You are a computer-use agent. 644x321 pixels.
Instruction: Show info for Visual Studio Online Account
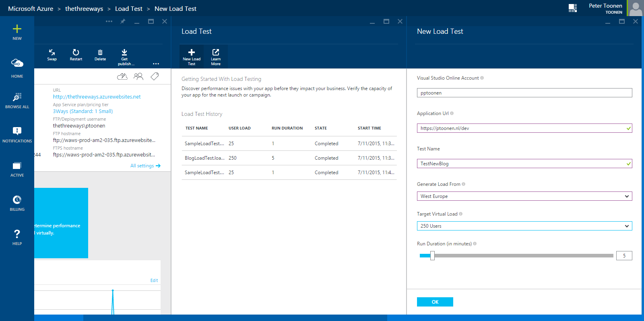[x=482, y=78]
